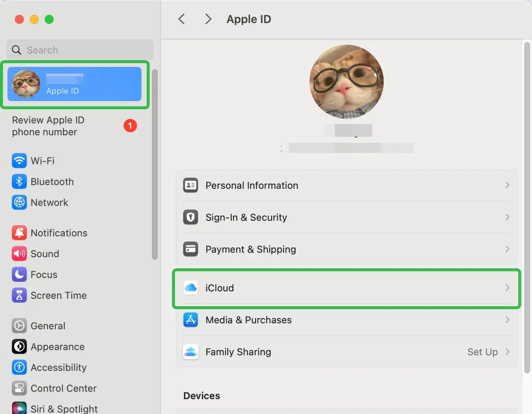Expand Payment & Shipping chevron
This screenshot has width=532, height=414.
pos(507,249)
